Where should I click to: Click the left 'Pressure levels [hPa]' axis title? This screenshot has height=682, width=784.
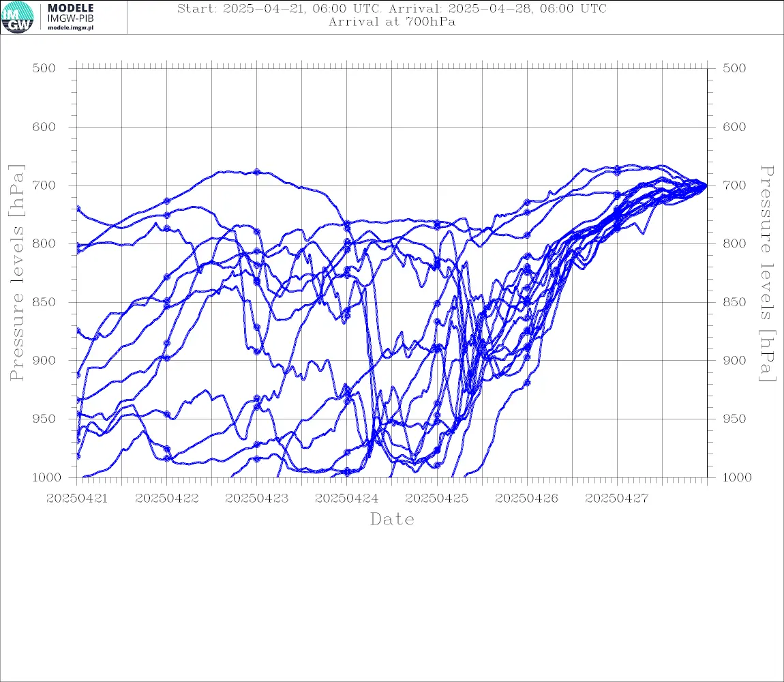click(x=16, y=272)
